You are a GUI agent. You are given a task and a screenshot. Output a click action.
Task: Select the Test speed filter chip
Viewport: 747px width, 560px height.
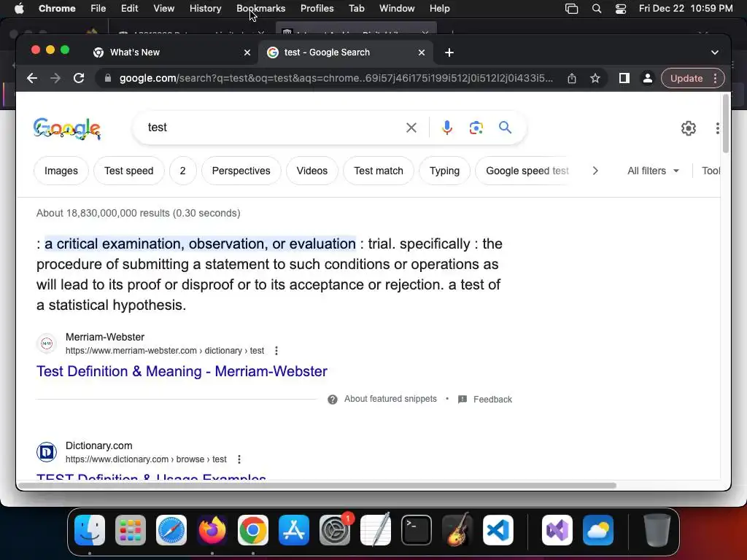click(128, 171)
